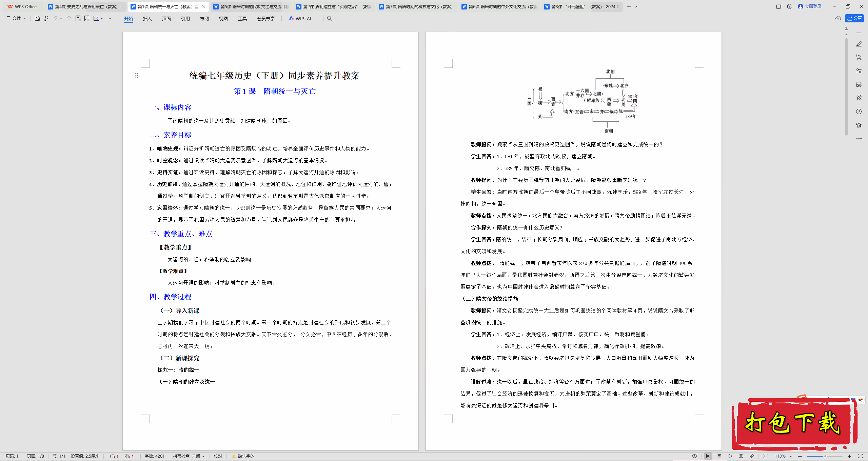Screen dimensions: 868x461
Task: Click the brush writing mode icon in status bar
Action: pos(752,456)
